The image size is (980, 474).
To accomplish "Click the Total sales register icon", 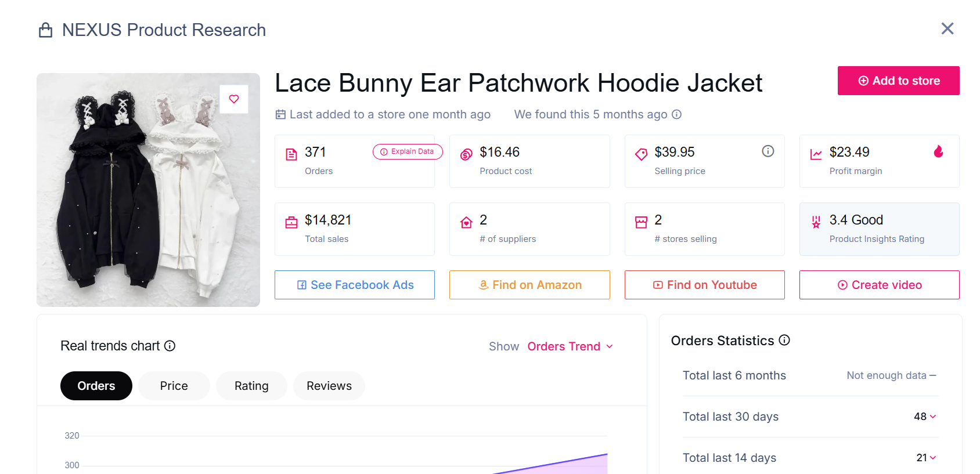I will 291,222.
